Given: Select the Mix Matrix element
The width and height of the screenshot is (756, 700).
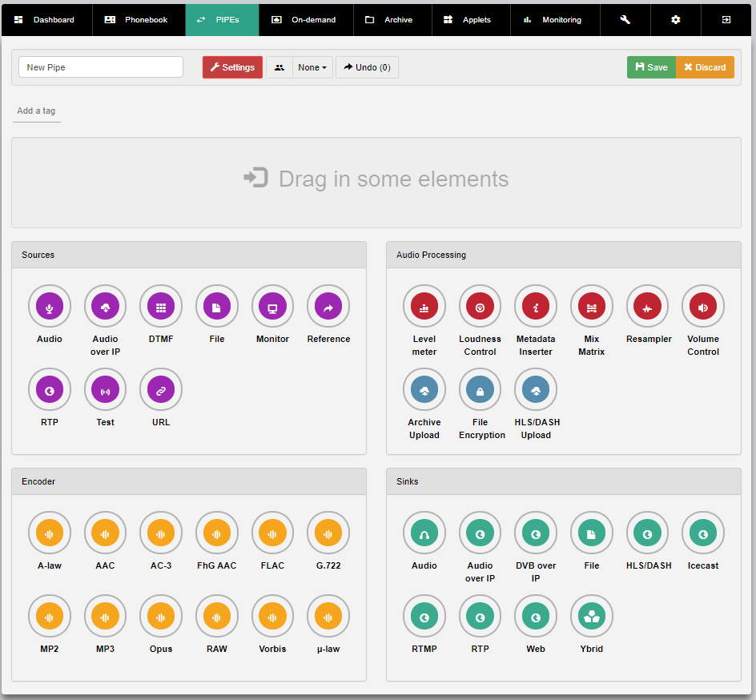Looking at the screenshot, I should tap(591, 307).
